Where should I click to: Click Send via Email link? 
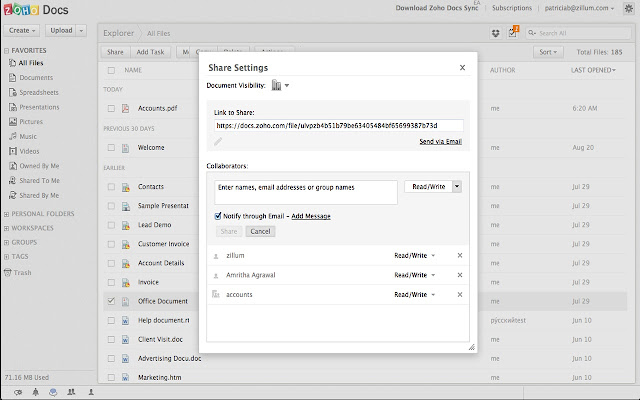[x=440, y=142]
